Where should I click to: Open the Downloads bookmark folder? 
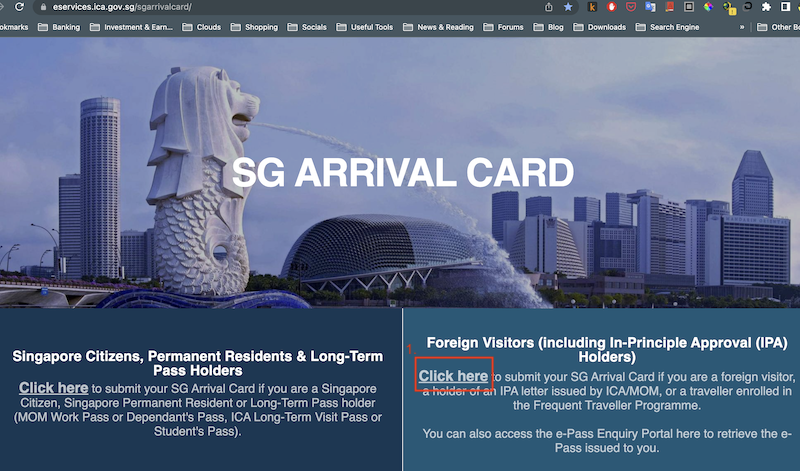coord(599,27)
